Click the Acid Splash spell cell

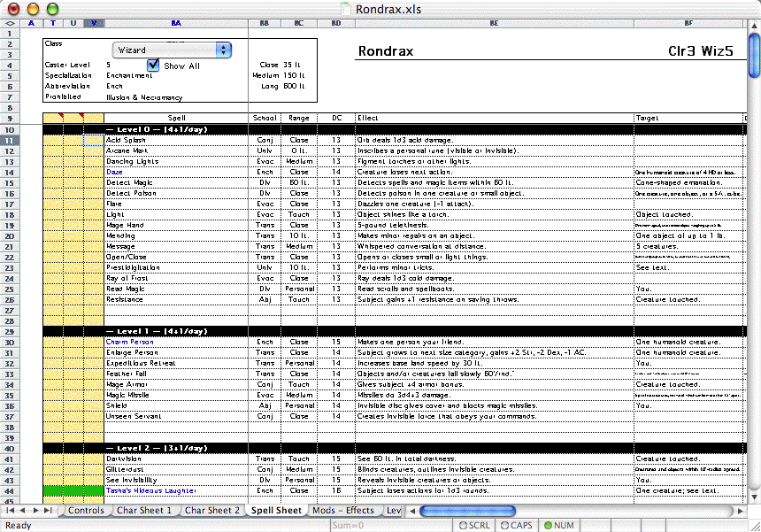pyautogui.click(x=176, y=140)
